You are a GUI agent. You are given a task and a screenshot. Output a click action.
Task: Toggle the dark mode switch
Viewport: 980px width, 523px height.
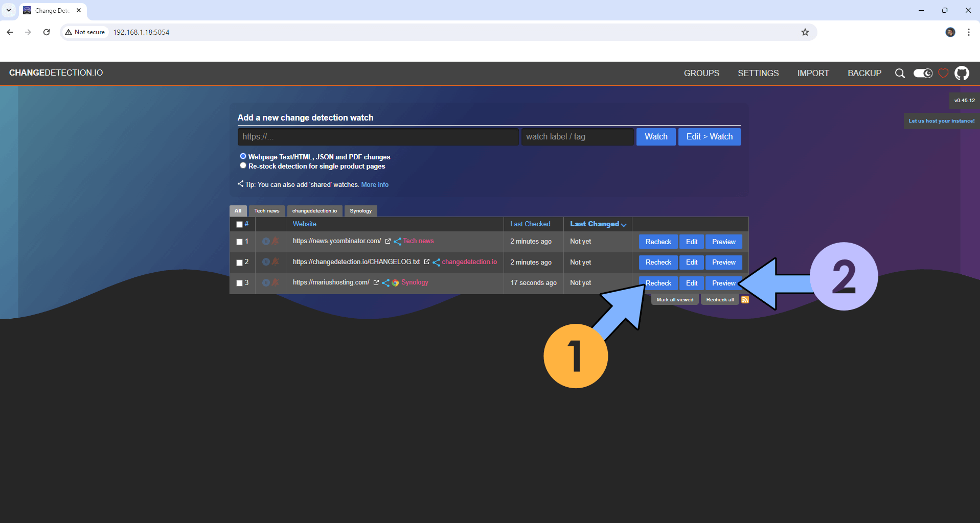(923, 74)
